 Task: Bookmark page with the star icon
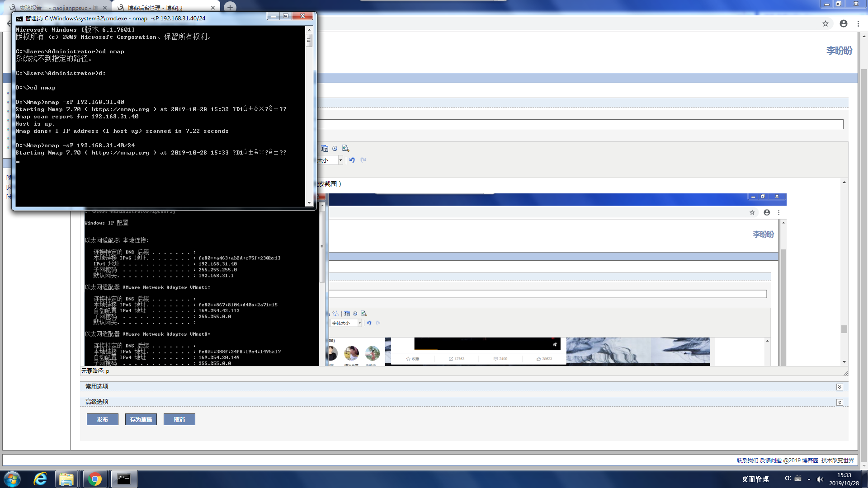826,23
